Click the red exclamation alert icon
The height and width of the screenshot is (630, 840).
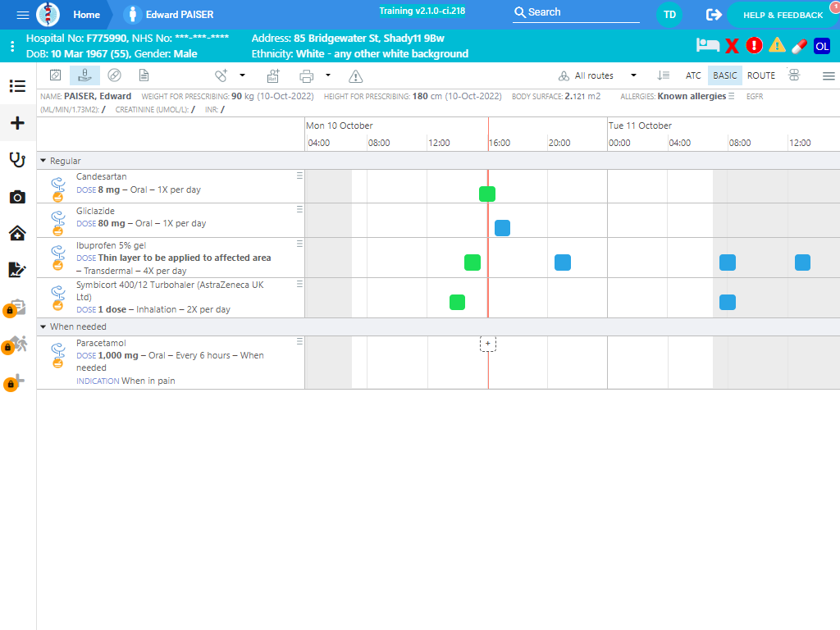pyautogui.click(x=755, y=46)
